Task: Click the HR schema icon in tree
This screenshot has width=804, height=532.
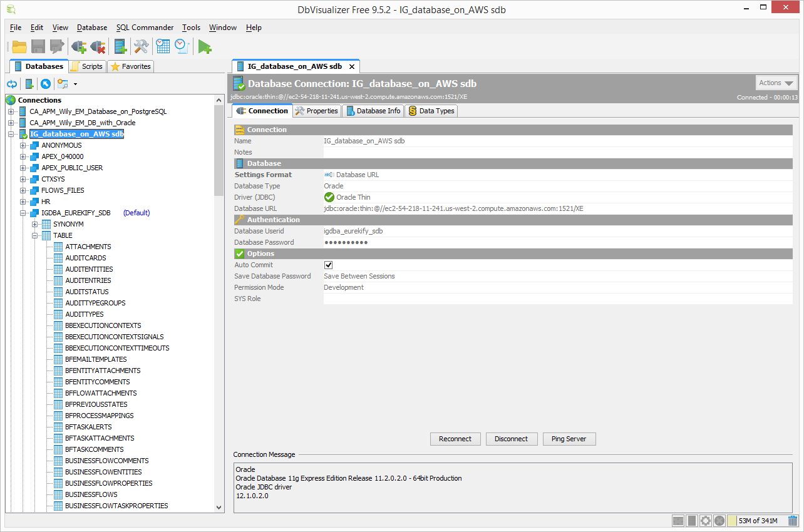Action: pyautogui.click(x=34, y=202)
